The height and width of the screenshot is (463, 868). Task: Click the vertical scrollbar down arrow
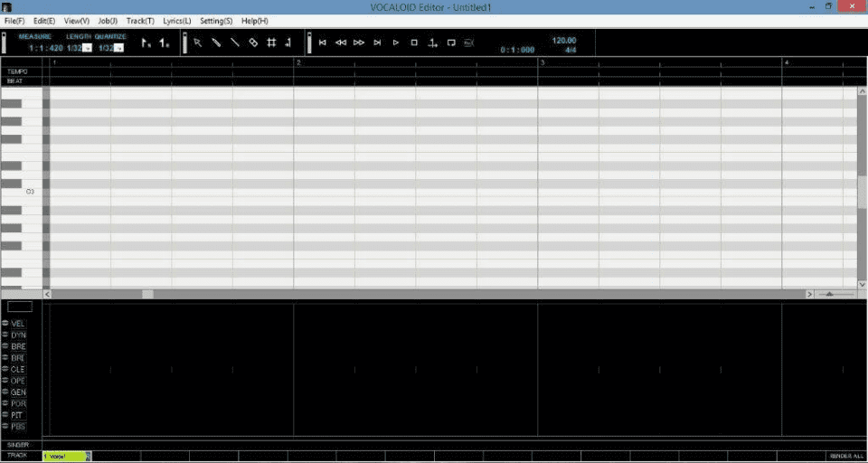point(863,284)
